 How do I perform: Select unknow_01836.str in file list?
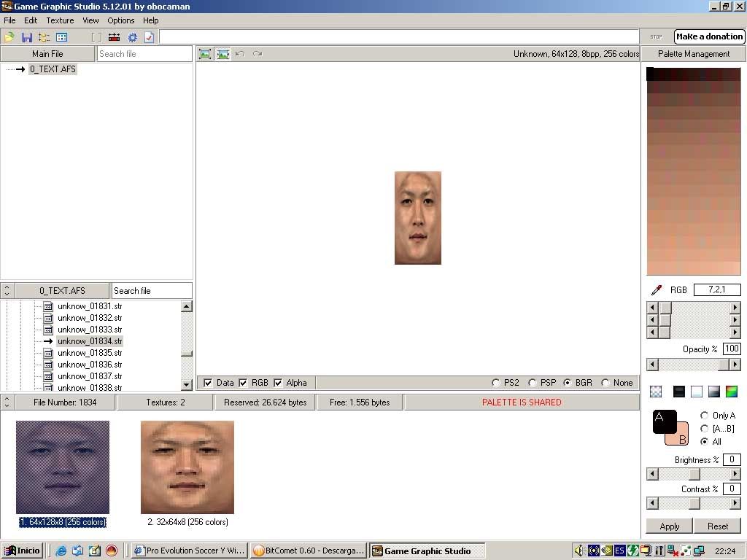(90, 365)
